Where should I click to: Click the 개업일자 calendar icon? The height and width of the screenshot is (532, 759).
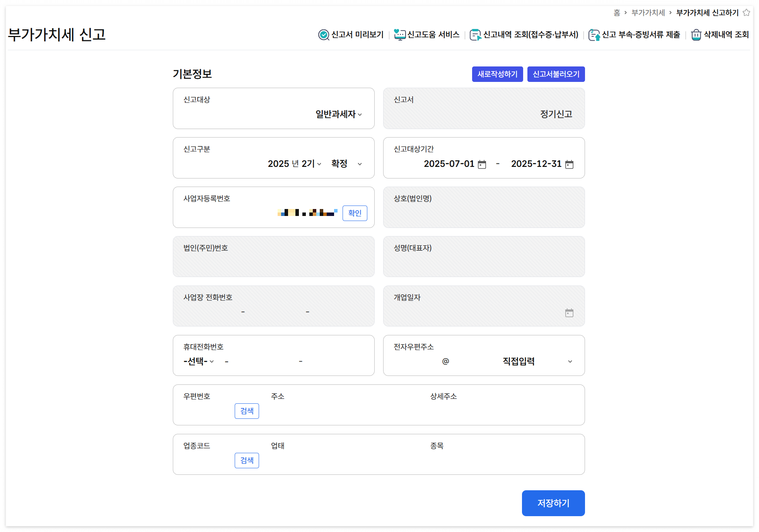tap(569, 313)
